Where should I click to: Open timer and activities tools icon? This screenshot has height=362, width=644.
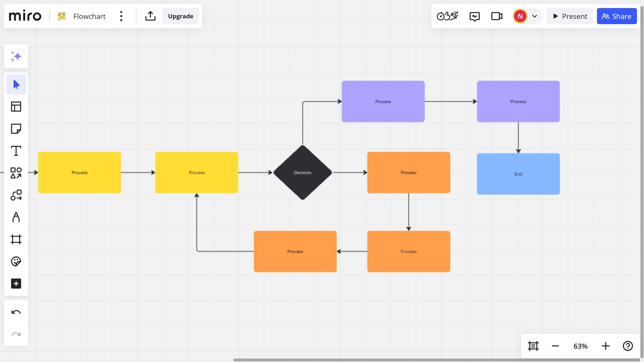point(448,16)
